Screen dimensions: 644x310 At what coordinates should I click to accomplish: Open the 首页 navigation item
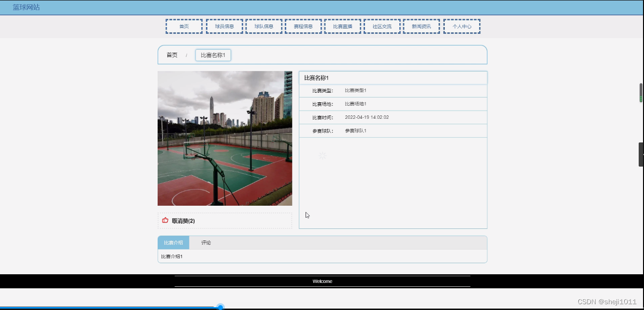point(184,26)
